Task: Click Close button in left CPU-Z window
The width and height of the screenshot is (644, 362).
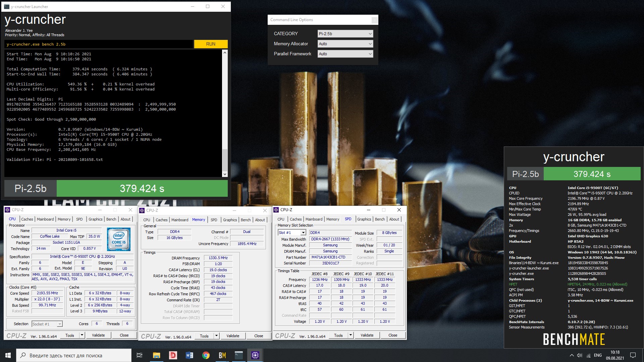Action: tap(124, 335)
